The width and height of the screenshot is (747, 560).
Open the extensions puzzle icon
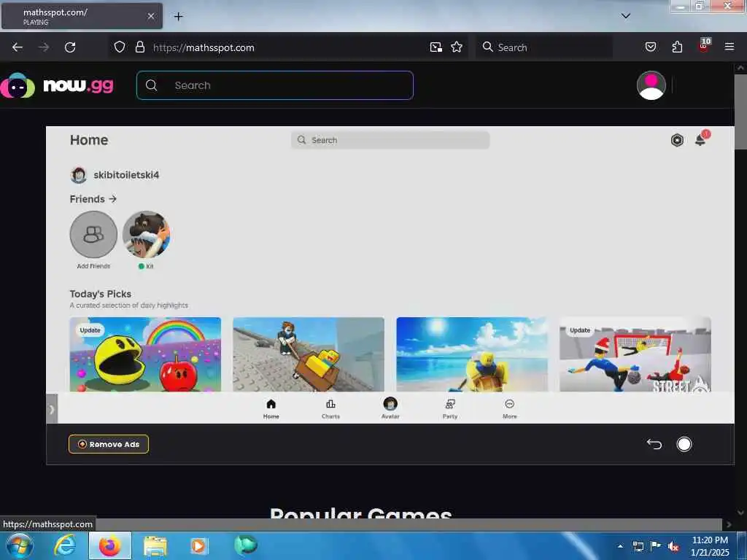point(677,47)
